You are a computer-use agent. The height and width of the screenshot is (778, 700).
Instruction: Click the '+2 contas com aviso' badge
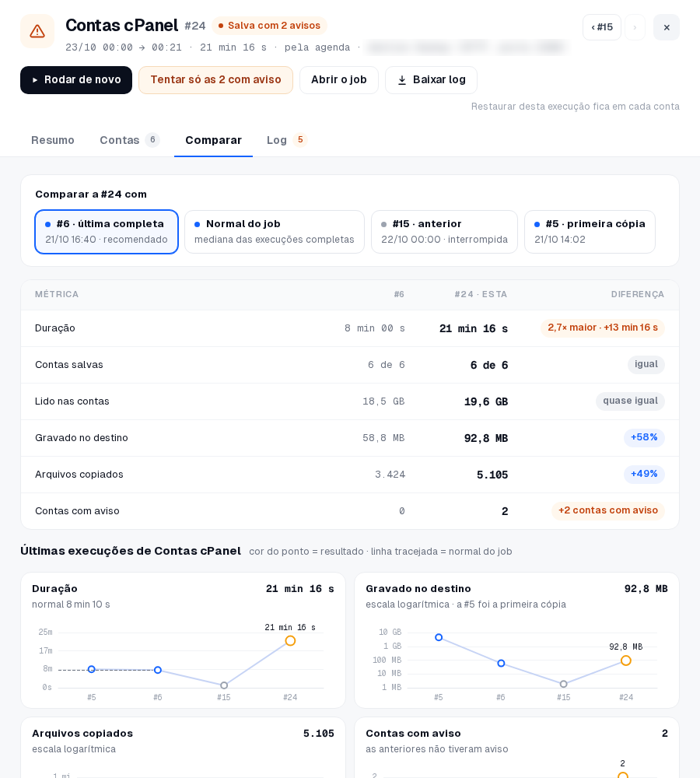(608, 511)
